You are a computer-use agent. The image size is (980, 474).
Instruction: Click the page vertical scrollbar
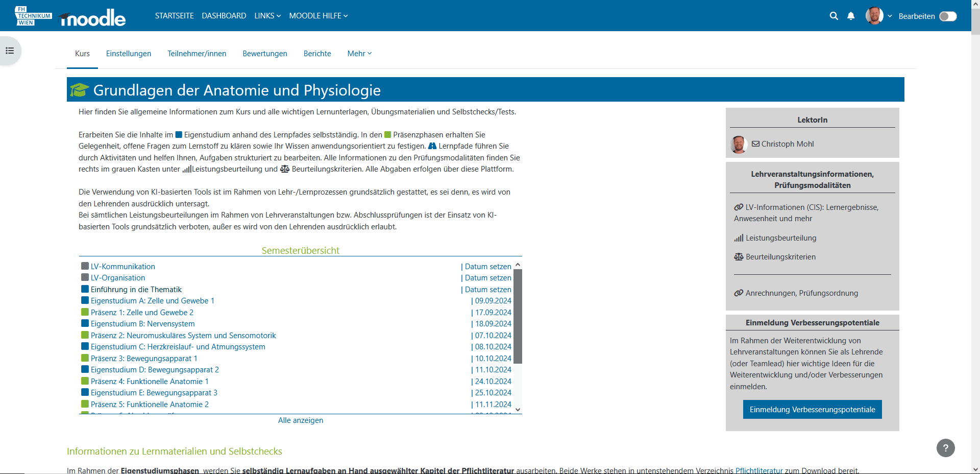[x=975, y=20]
